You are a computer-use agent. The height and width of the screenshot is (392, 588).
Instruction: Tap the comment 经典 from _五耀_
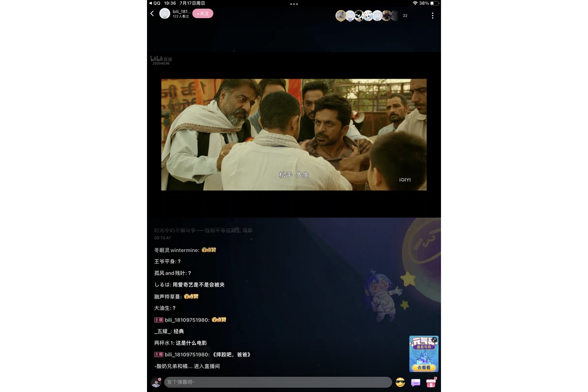tap(179, 331)
